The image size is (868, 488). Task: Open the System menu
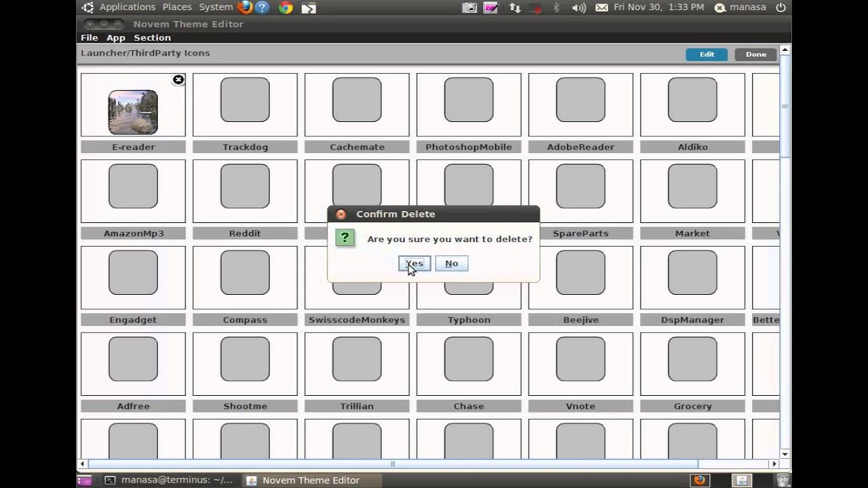pos(216,7)
